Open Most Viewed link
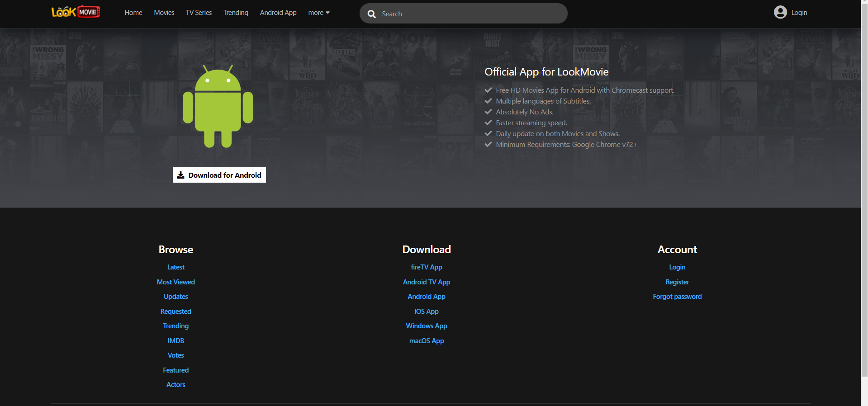This screenshot has width=868, height=406. pyautogui.click(x=176, y=282)
